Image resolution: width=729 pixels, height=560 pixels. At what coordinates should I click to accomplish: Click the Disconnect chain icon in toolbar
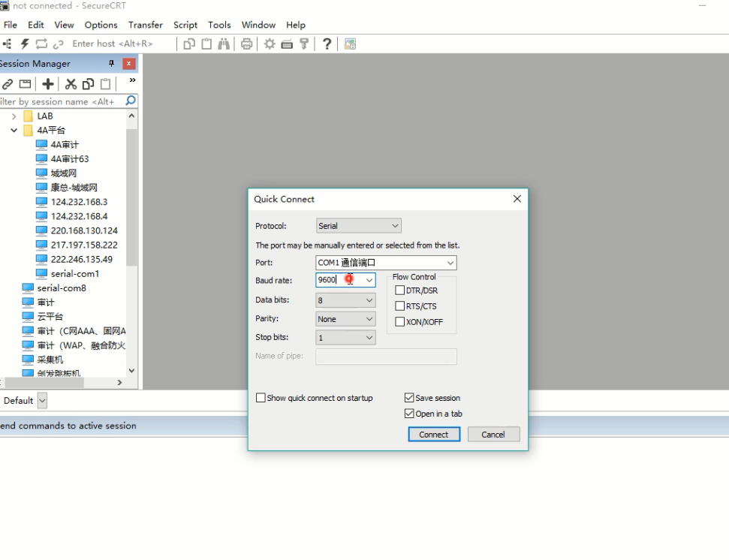(58, 44)
